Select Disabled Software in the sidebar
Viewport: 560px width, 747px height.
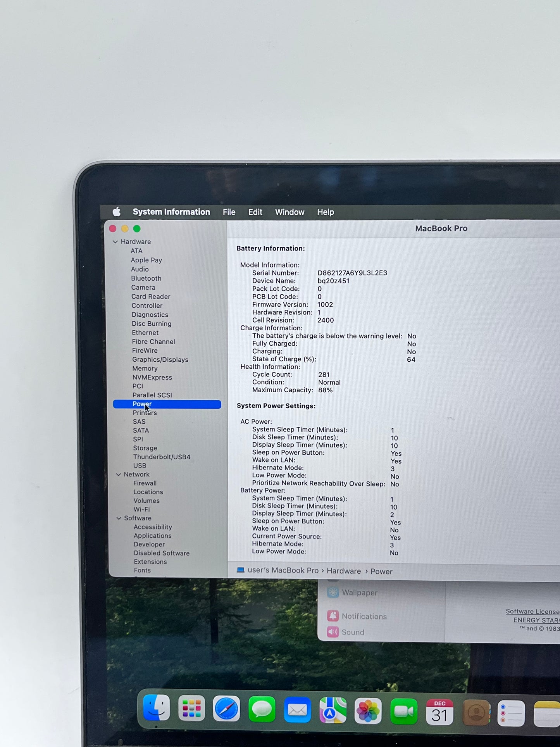click(162, 553)
